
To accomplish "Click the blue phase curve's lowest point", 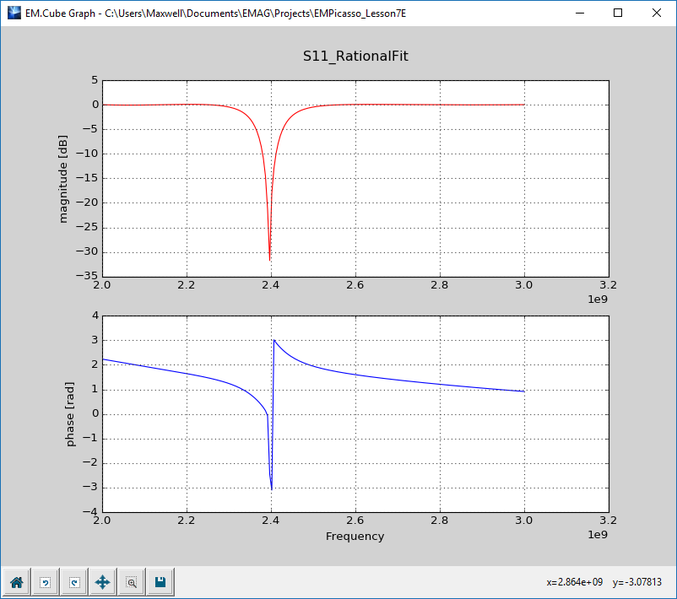I will [272, 488].
